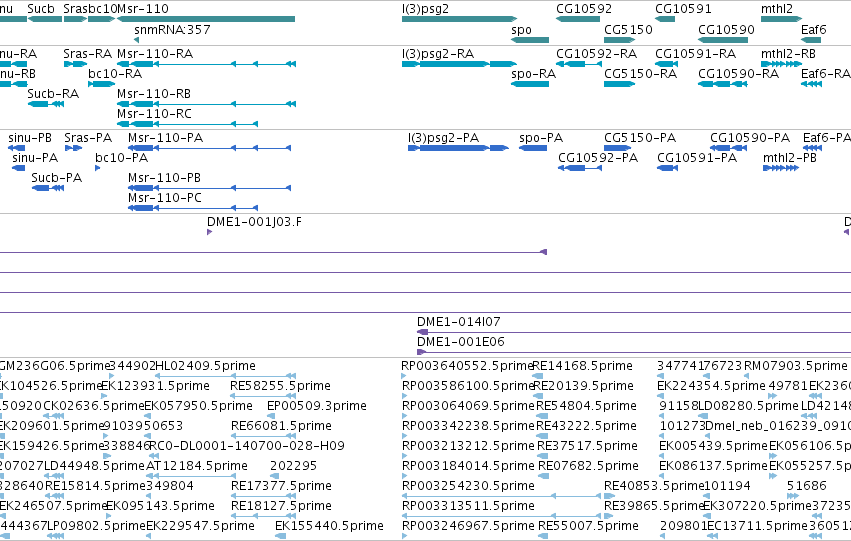
Task: Select the RE39865.5prime EST label
Action: pyautogui.click(x=655, y=506)
